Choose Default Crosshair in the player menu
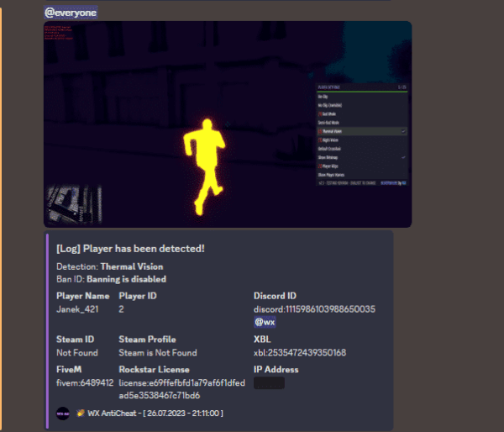The width and height of the screenshot is (504, 432). pyautogui.click(x=333, y=149)
